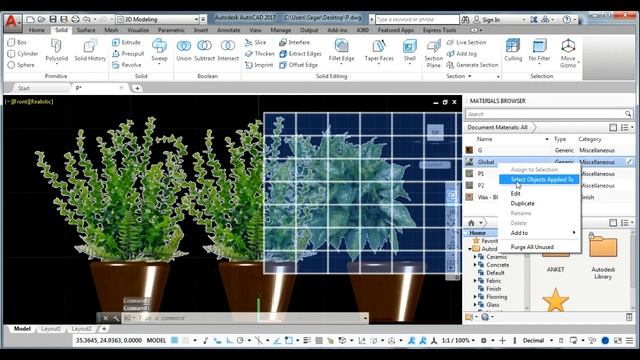This screenshot has height=360, width=640.
Task: Expand the Flooring library category
Action: [x=475, y=297]
